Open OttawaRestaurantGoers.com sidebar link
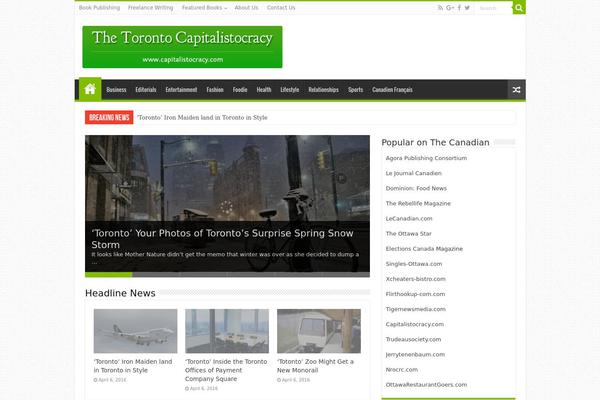This screenshot has height=400, width=600. (426, 385)
